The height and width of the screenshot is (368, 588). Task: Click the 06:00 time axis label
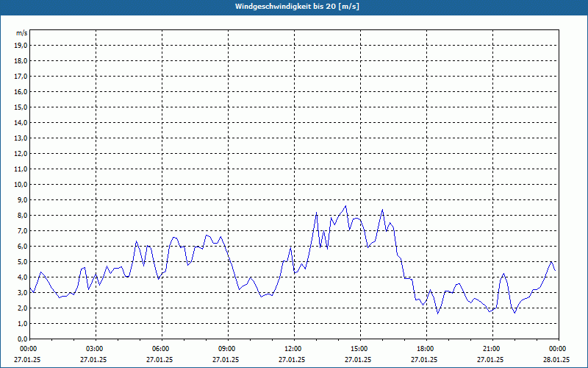pyautogui.click(x=162, y=349)
